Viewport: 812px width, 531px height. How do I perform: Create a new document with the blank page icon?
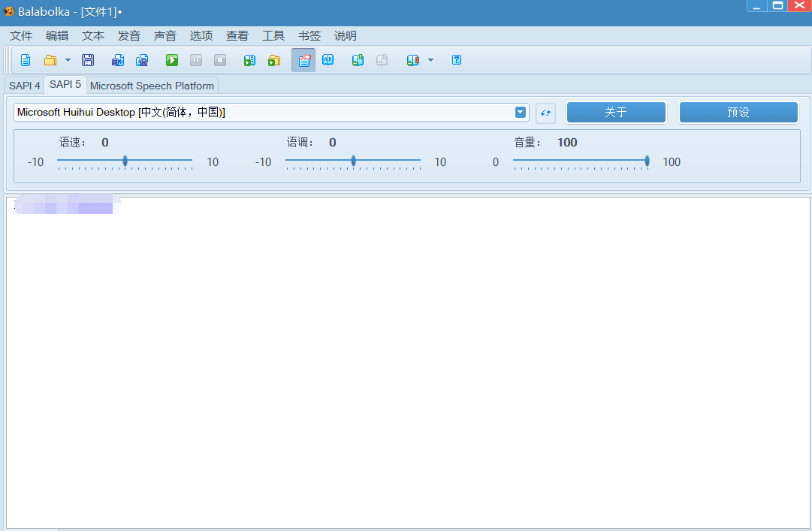[26, 60]
